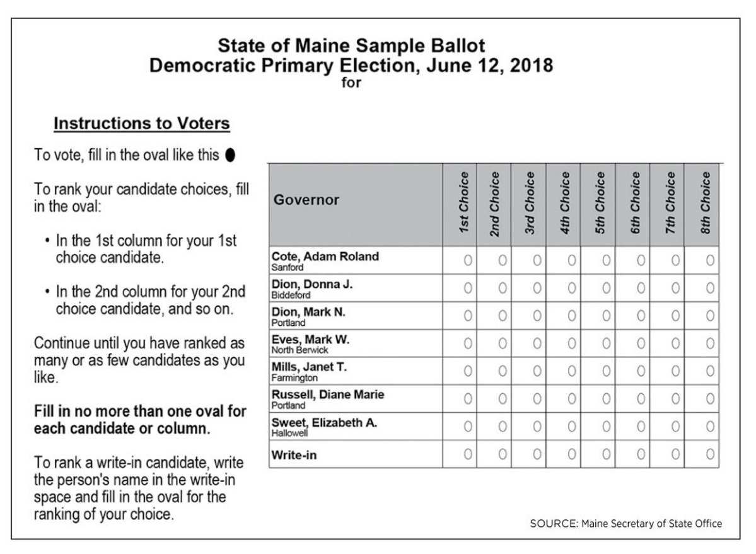Viewport: 756px width, 554px height.
Task: Select 3rd Choice oval for Russell, Diane Marie
Action: coord(537,398)
